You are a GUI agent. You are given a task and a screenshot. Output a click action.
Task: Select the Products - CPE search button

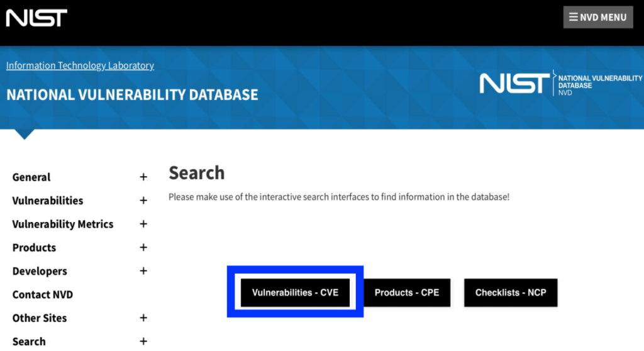(407, 292)
